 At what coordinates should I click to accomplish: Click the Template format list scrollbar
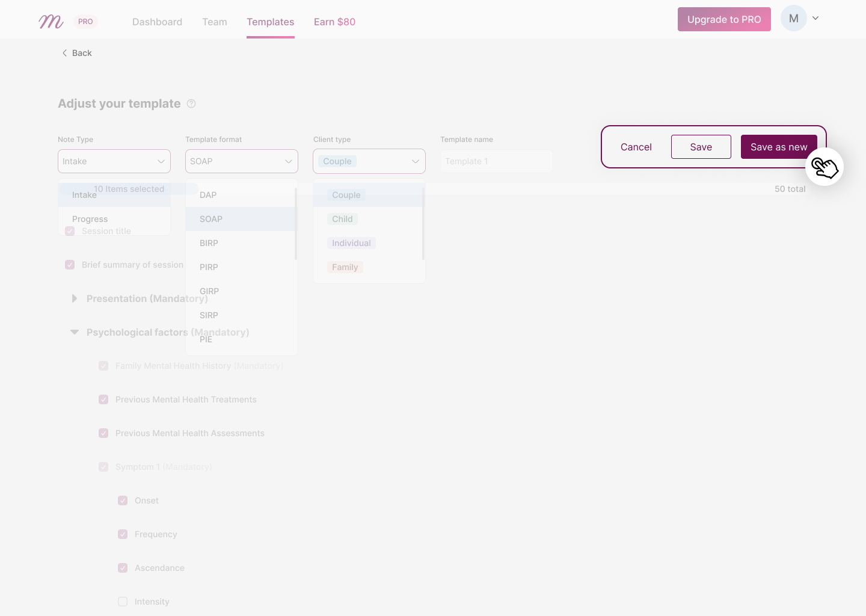coord(296,224)
